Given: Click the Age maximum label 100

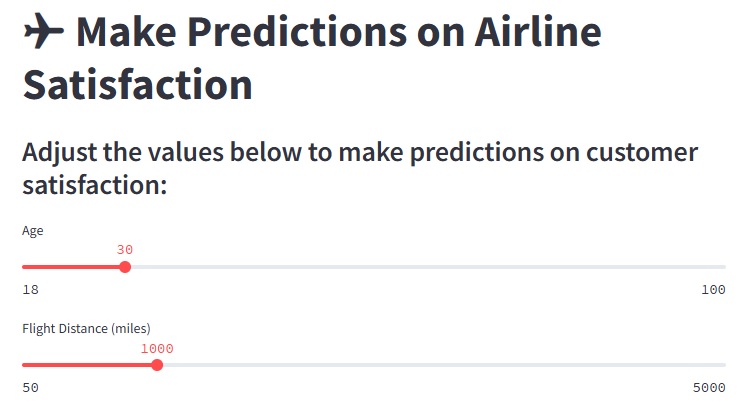Looking at the screenshot, I should [713, 290].
